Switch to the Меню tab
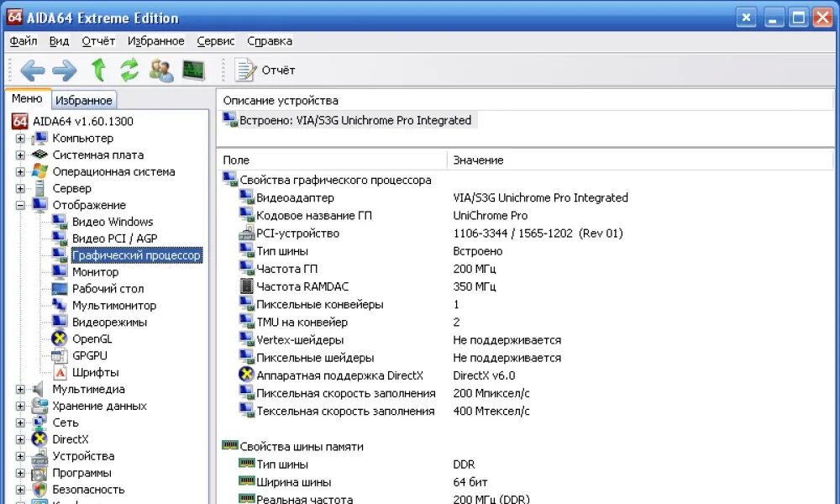This screenshot has height=504, width=840. 28,98
